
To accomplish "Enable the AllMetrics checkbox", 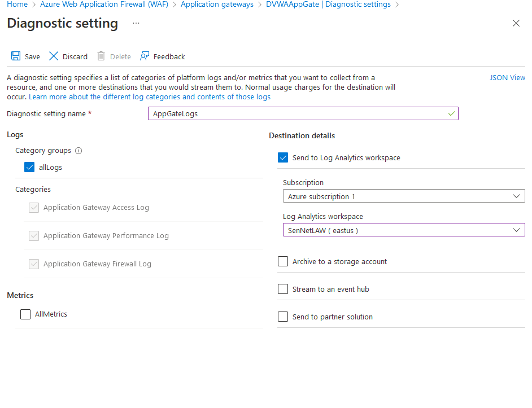I will 25,314.
